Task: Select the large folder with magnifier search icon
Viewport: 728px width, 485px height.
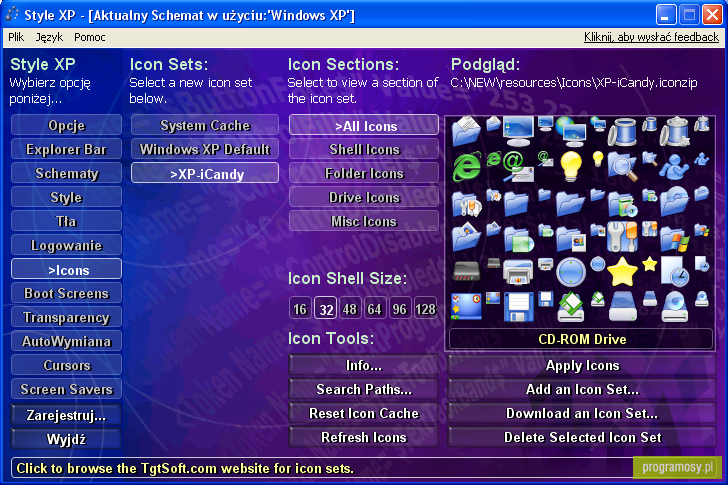Action: pyautogui.click(x=623, y=166)
